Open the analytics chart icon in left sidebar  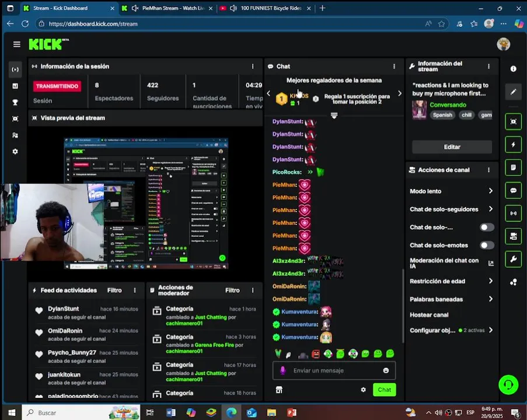point(15,86)
